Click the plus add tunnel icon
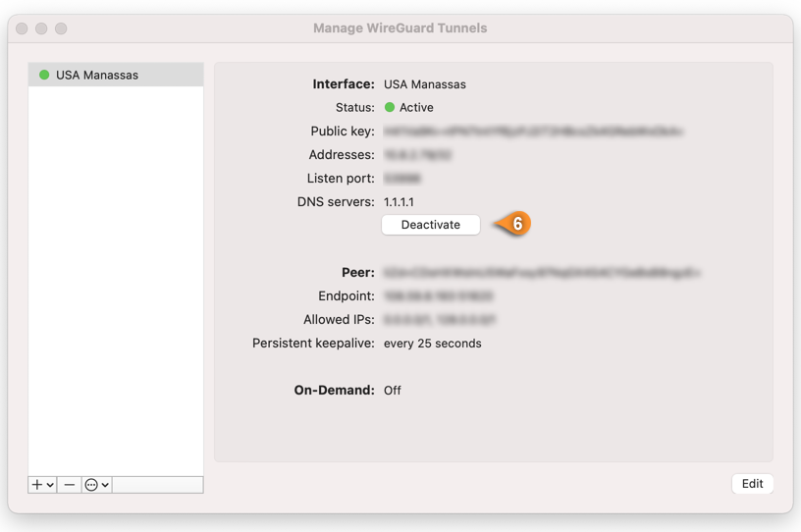 [37, 485]
